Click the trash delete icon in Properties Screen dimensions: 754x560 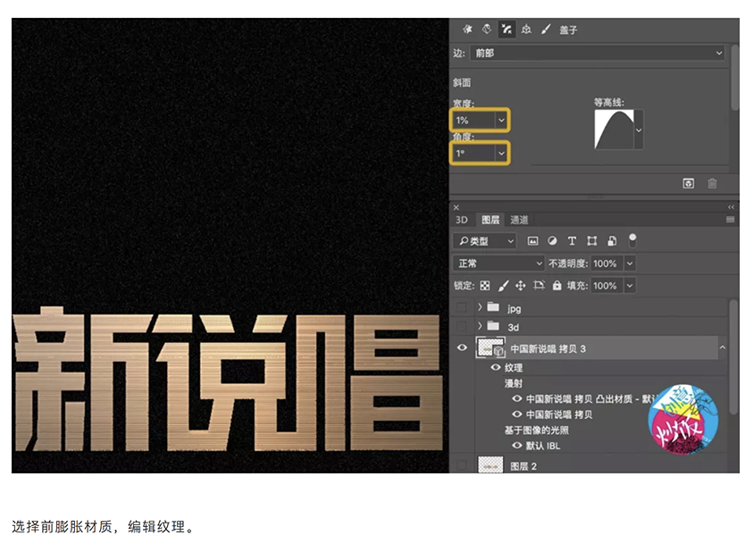click(x=712, y=183)
